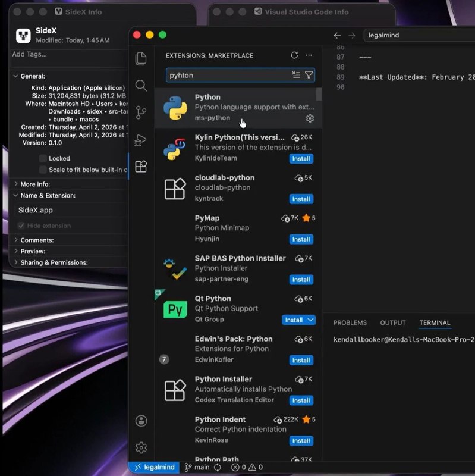The height and width of the screenshot is (476, 475).
Task: Open the extension filter funnel
Action: (x=309, y=75)
